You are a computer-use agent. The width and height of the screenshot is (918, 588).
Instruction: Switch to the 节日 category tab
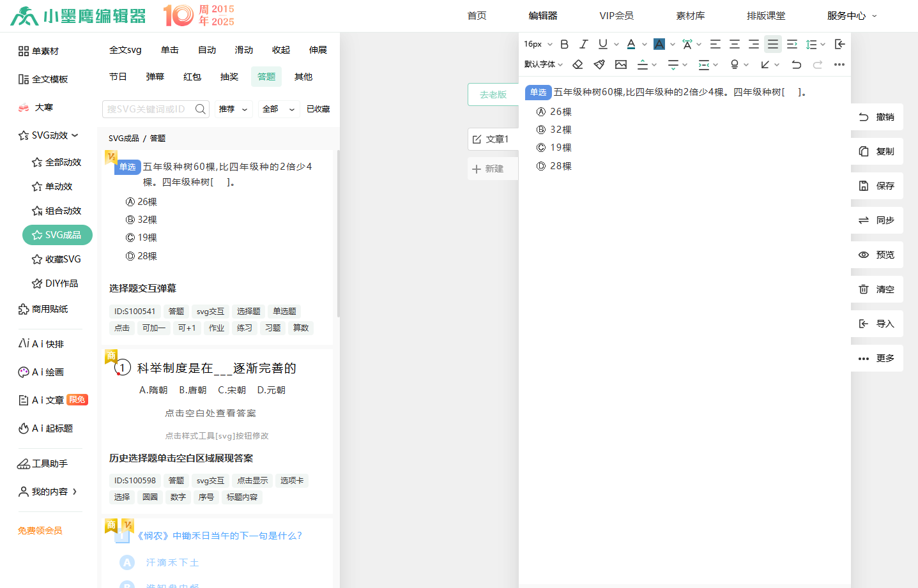tap(118, 76)
